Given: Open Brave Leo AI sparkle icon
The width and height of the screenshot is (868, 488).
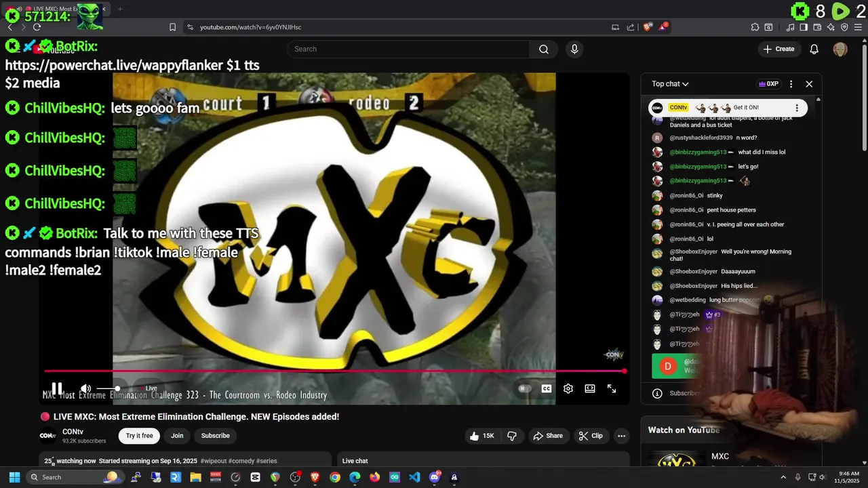Looking at the screenshot, I should point(831,27).
